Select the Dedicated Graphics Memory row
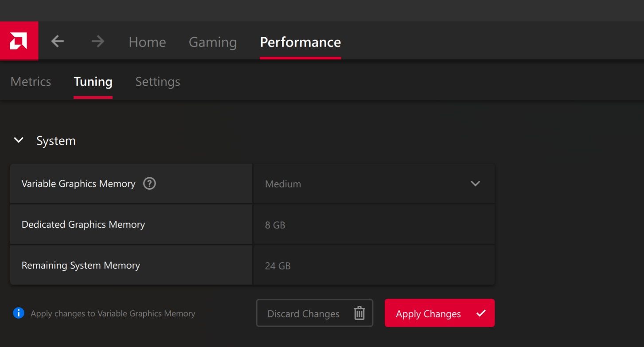Image resolution: width=644 pixels, height=347 pixels. pos(131,224)
